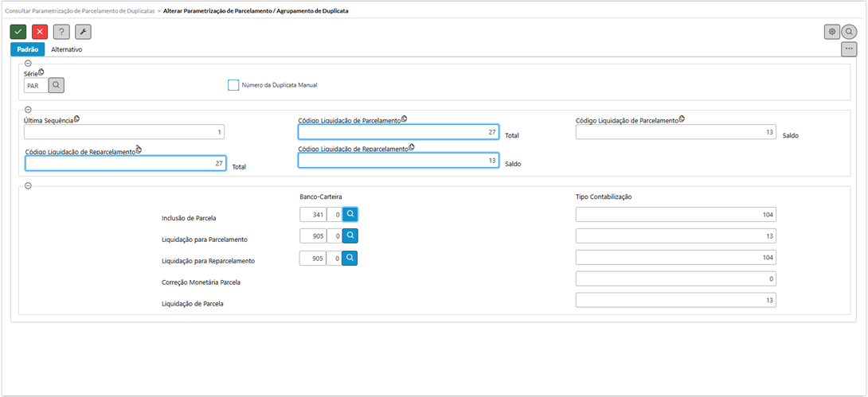This screenshot has width=868, height=397.
Task: Go back to Consultar Parametrização de Parcelamento breadcrumb
Action: [80, 10]
